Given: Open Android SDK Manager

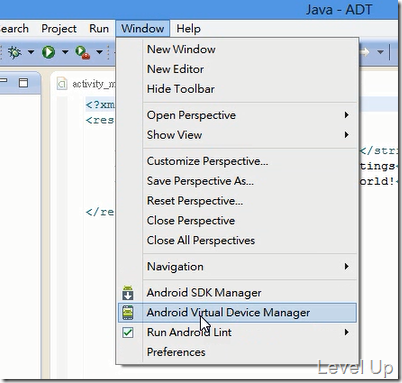Looking at the screenshot, I should tap(237, 293).
